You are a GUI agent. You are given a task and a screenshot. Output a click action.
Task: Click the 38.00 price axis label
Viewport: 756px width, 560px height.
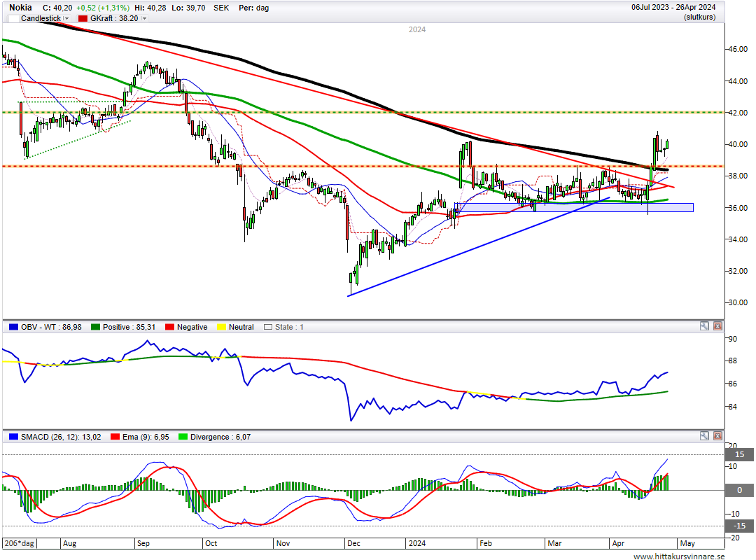[738, 176]
